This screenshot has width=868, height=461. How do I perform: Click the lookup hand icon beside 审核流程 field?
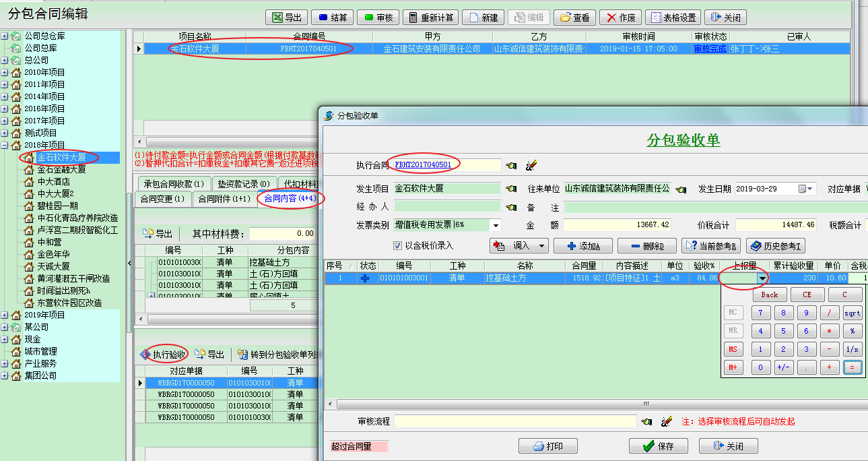click(646, 421)
